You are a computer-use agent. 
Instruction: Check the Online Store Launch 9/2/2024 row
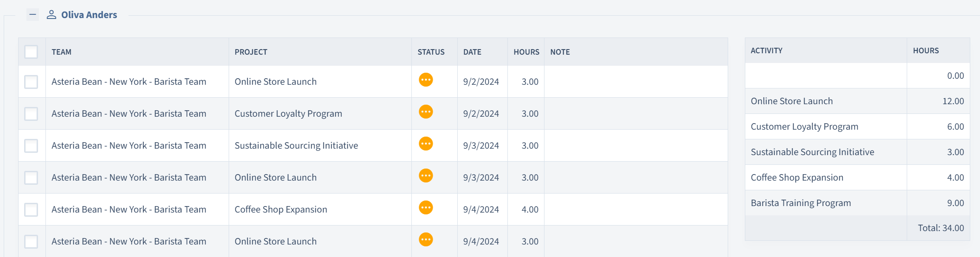point(31,82)
